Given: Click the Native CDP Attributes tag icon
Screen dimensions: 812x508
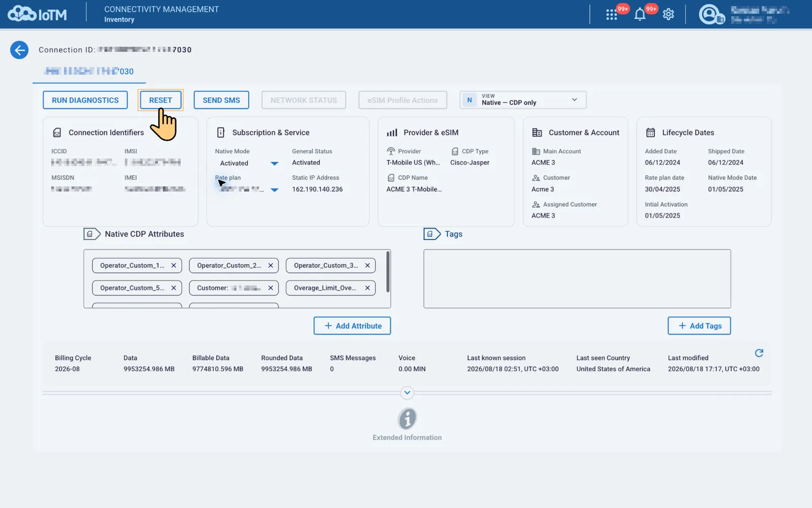Looking at the screenshot, I should 92,234.
